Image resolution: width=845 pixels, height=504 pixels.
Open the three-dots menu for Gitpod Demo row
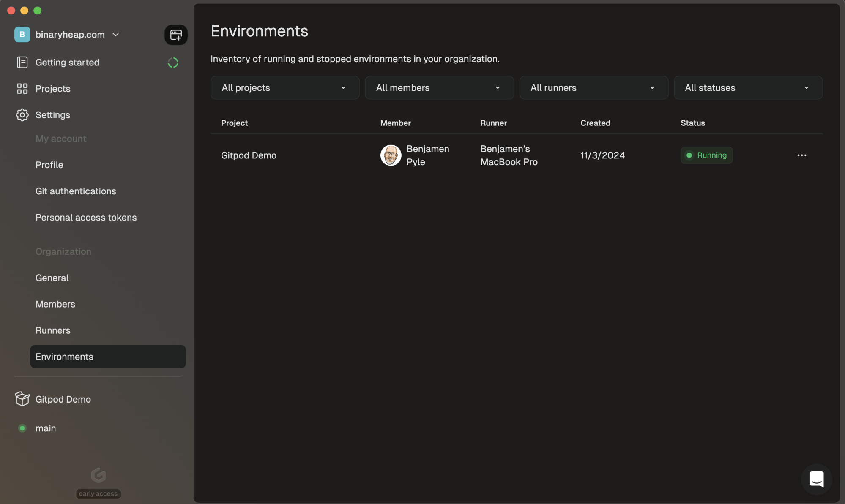click(801, 155)
